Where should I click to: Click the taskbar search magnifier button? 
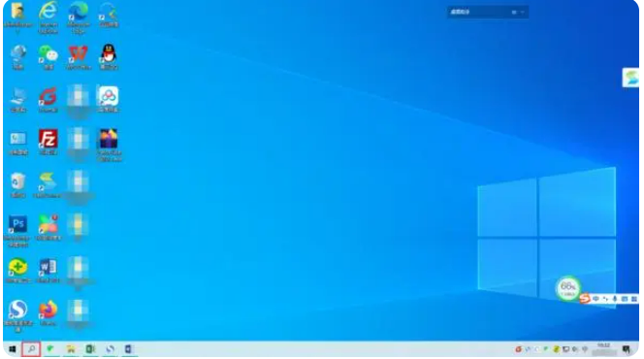[x=31, y=349]
